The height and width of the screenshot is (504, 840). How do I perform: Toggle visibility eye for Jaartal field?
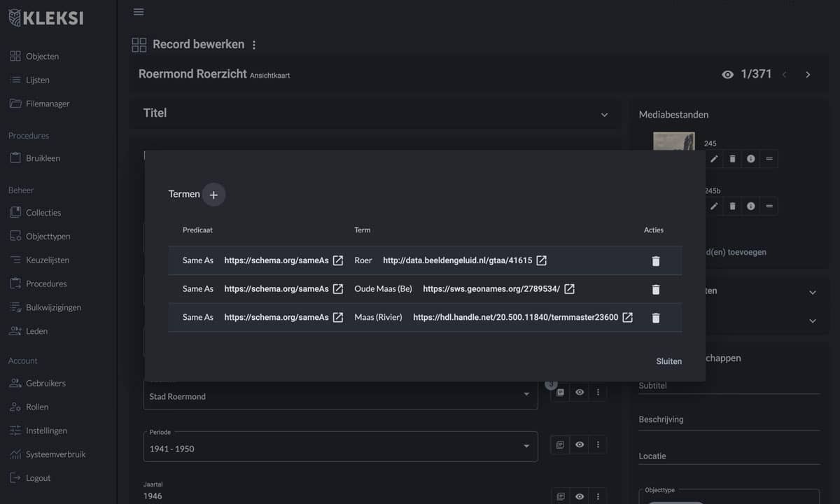(579, 496)
